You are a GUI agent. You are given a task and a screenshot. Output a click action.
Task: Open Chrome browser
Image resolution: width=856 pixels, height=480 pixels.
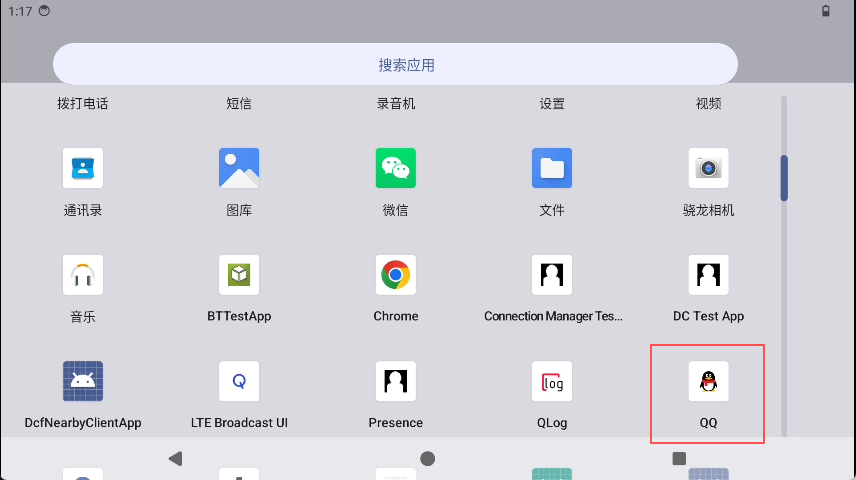(x=395, y=275)
